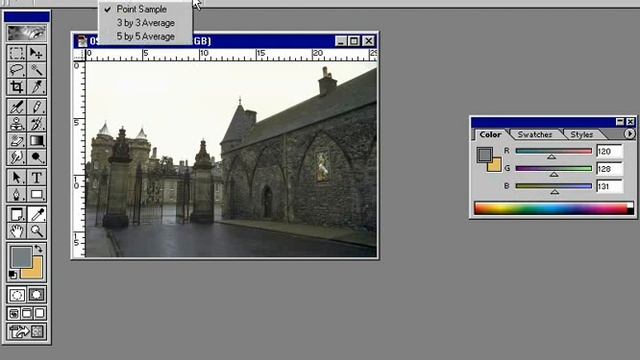The image size is (640, 360).
Task: Click the castle image in the document window
Action: point(231,159)
